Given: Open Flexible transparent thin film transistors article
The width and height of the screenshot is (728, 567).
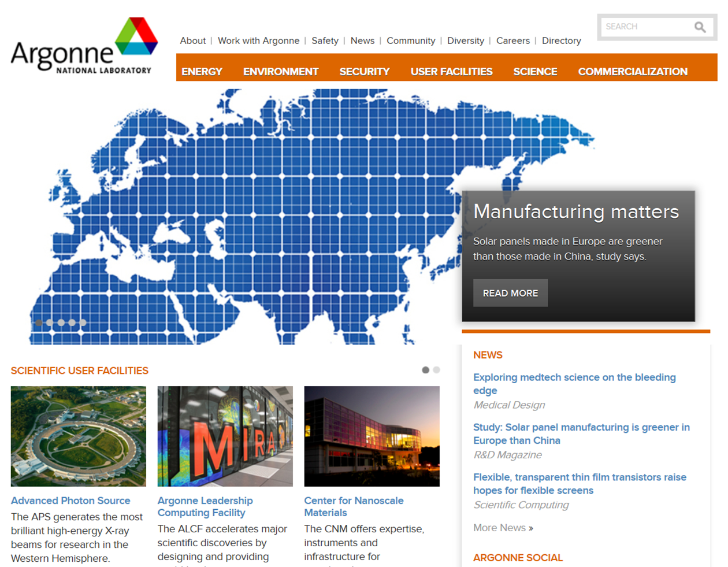Looking at the screenshot, I should [x=580, y=484].
